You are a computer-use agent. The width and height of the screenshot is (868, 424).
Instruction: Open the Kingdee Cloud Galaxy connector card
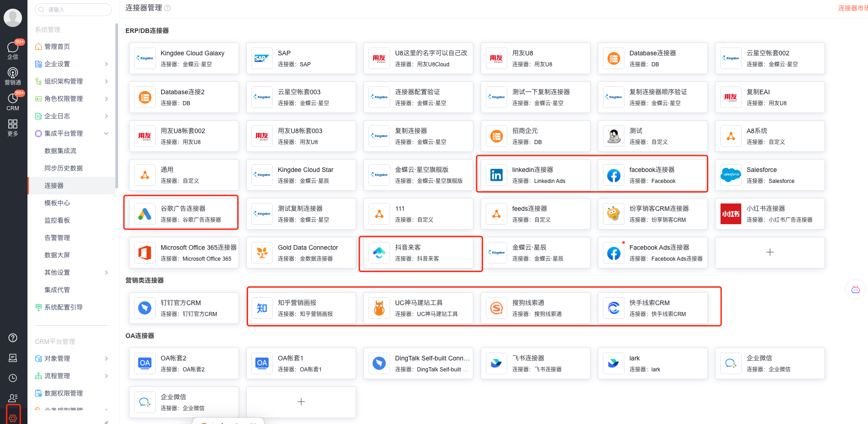tap(184, 59)
